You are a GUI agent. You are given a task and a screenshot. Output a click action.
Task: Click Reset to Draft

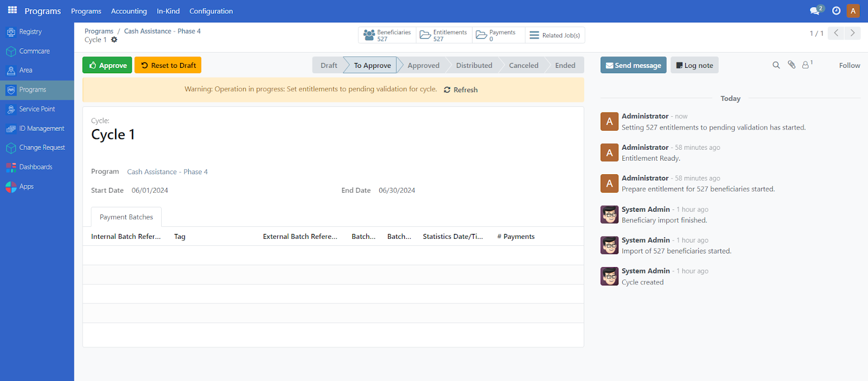tap(168, 65)
